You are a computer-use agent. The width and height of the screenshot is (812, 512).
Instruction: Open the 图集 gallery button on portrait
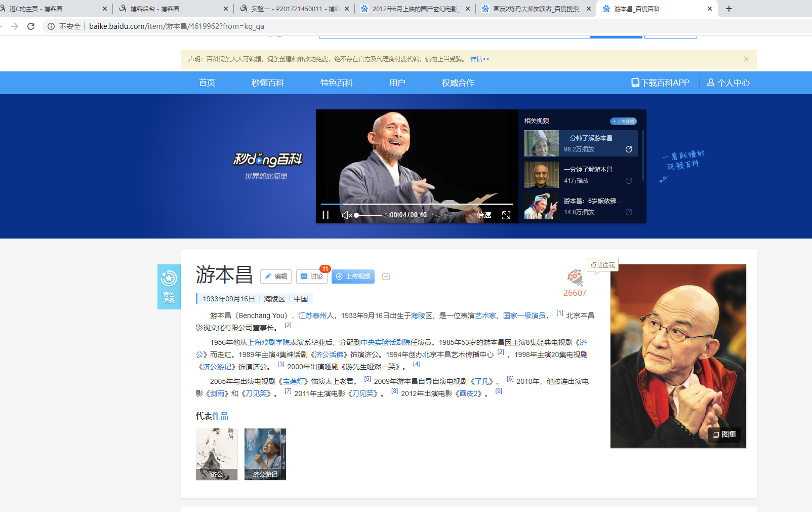click(724, 435)
